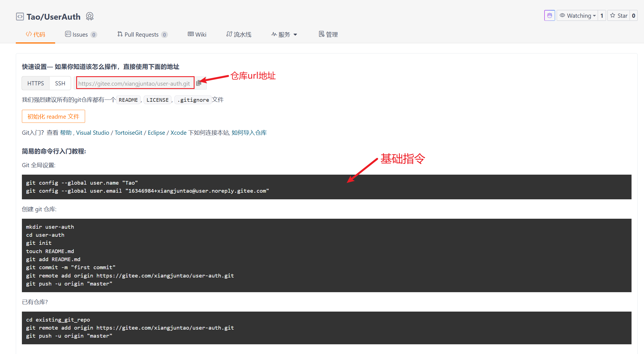Click the star count number
The image size is (644, 354).
tap(633, 16)
